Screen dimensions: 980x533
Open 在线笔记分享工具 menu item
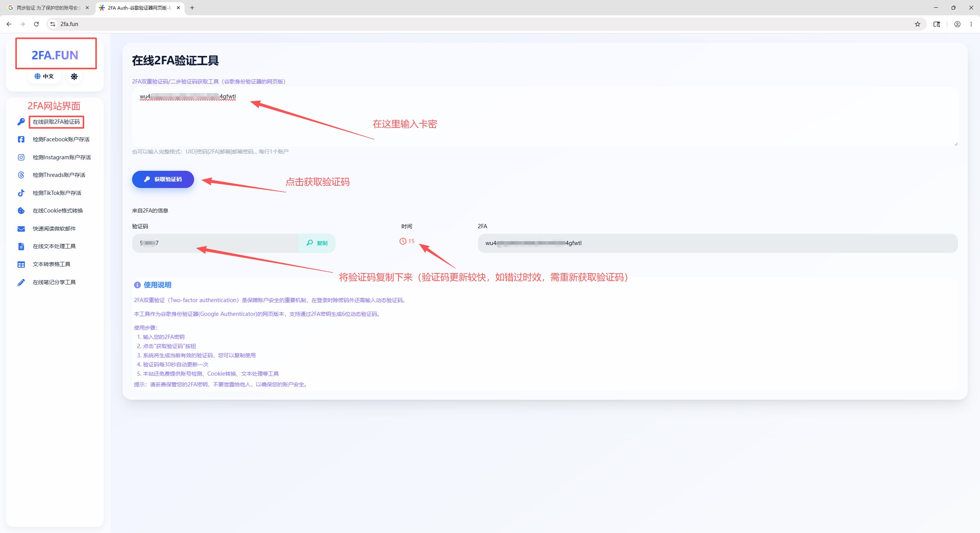click(54, 282)
